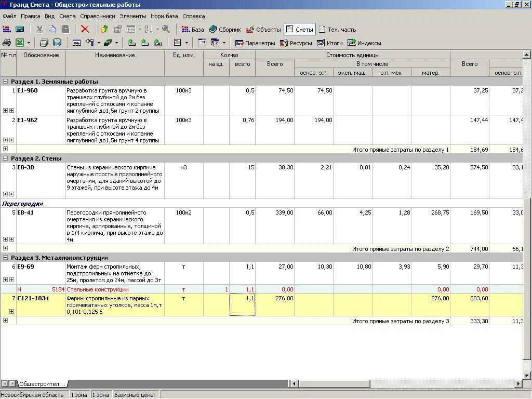Click the grayed sort A-Z icon
Screen dimensions: 532x399
coord(148,30)
